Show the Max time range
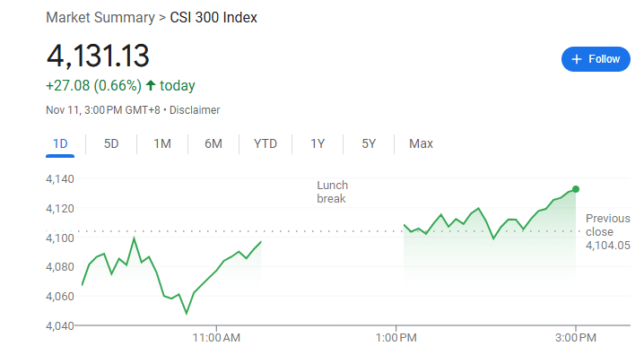Image resolution: width=644 pixels, height=346 pixels. coord(421,143)
